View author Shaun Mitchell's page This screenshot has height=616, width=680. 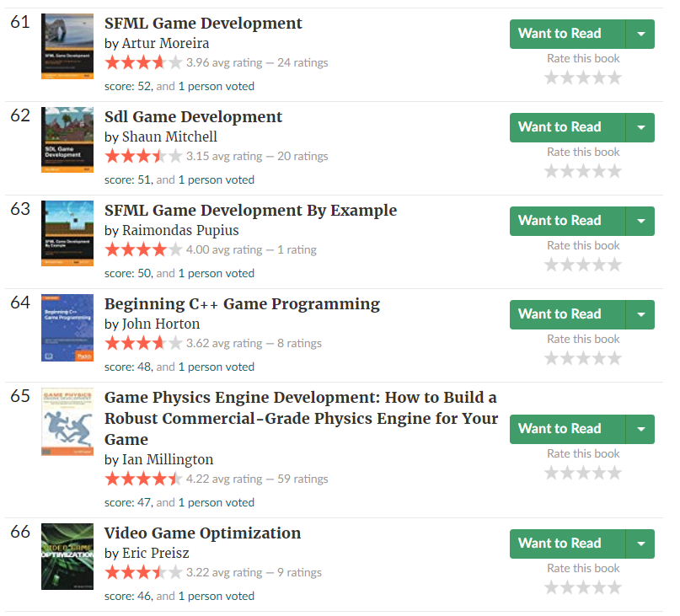click(169, 137)
